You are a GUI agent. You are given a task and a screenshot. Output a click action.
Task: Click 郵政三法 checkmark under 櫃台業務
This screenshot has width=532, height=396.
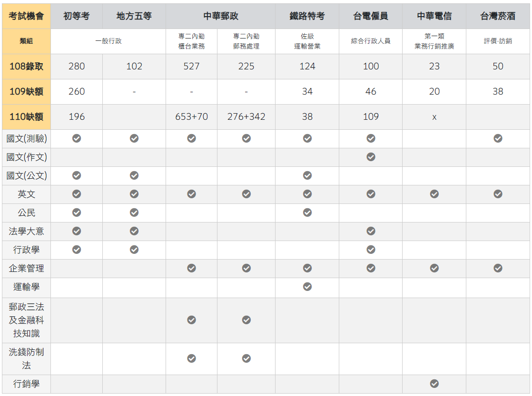192,320
